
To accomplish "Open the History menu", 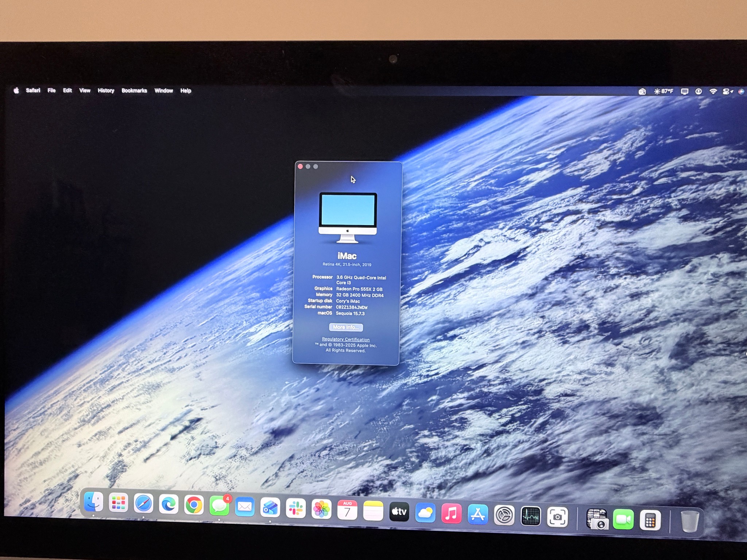I will [x=106, y=90].
